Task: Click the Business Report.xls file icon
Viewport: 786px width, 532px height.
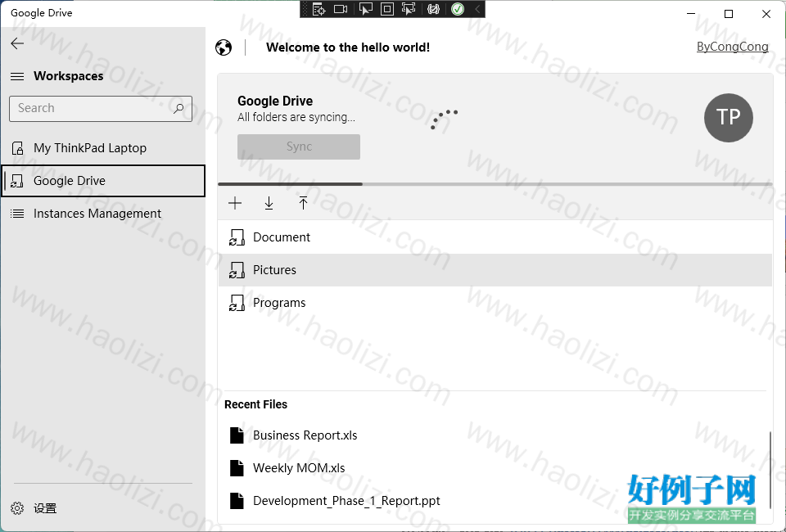Action: click(x=237, y=435)
